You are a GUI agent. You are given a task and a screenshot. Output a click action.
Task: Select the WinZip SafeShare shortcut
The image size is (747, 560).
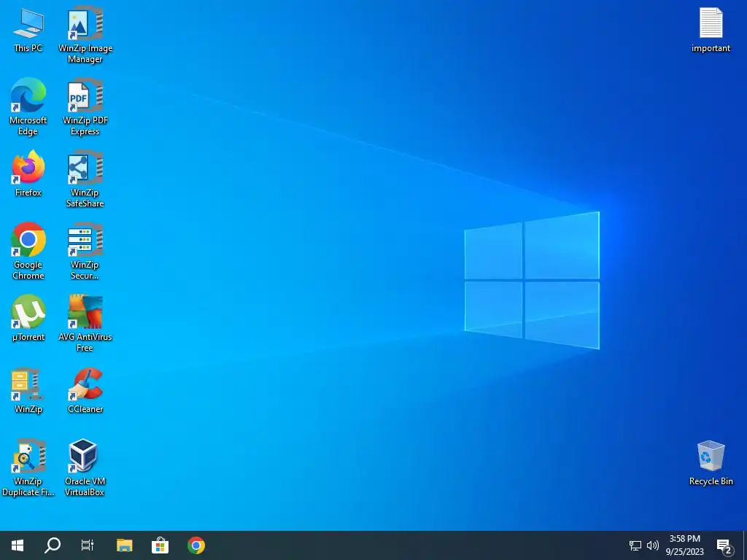tap(85, 179)
